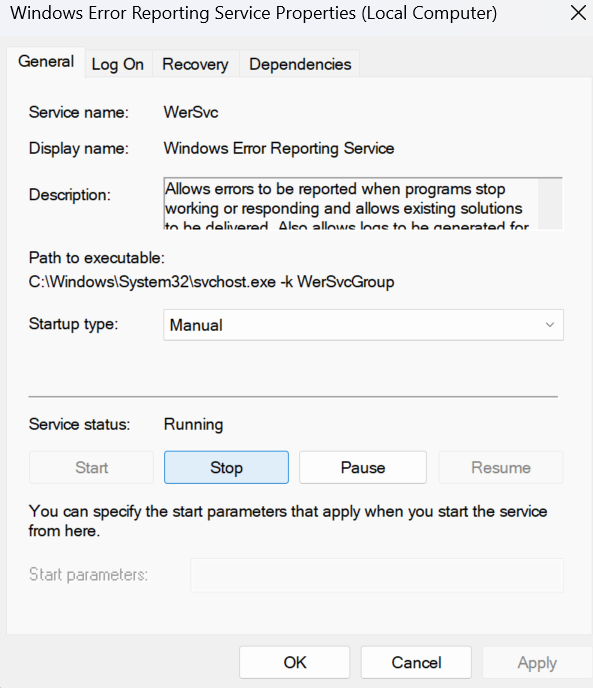The width and height of the screenshot is (593, 688).
Task: Close the service properties dialog with X
Action: click(578, 13)
